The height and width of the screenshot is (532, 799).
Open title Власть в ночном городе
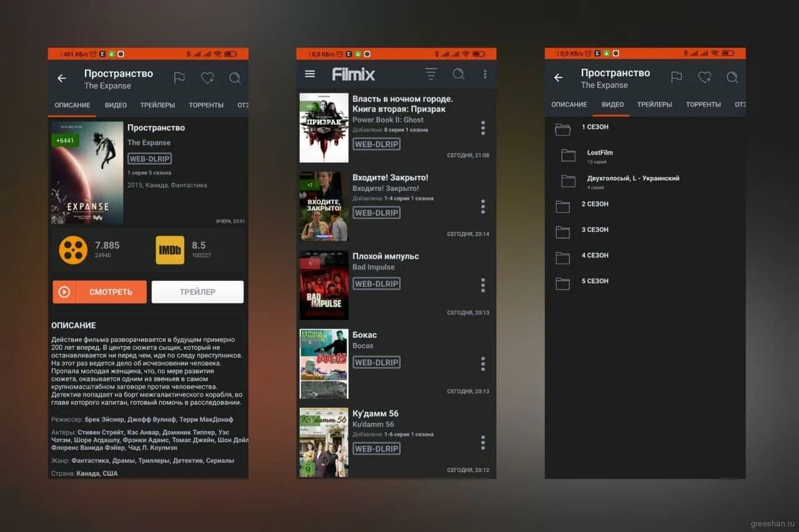(403, 104)
